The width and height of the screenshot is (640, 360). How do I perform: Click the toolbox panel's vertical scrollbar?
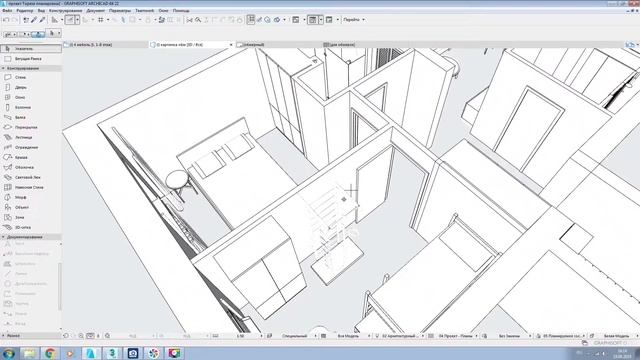pyautogui.click(x=60, y=286)
